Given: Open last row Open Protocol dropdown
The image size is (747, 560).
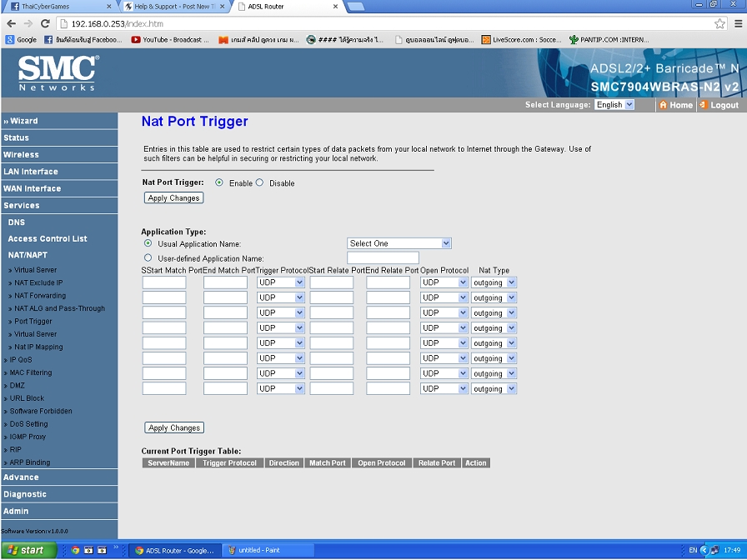Looking at the screenshot, I should pyautogui.click(x=444, y=388).
